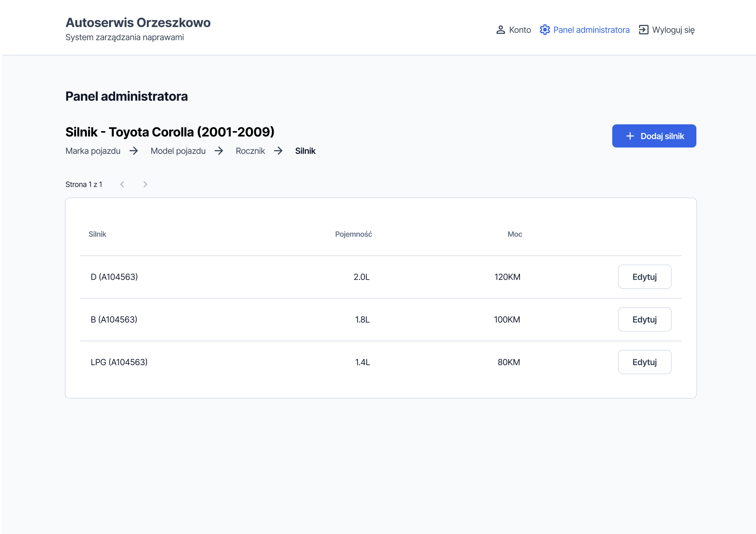Image resolution: width=756 pixels, height=534 pixels.
Task: Open the Konto menu link
Action: (513, 30)
